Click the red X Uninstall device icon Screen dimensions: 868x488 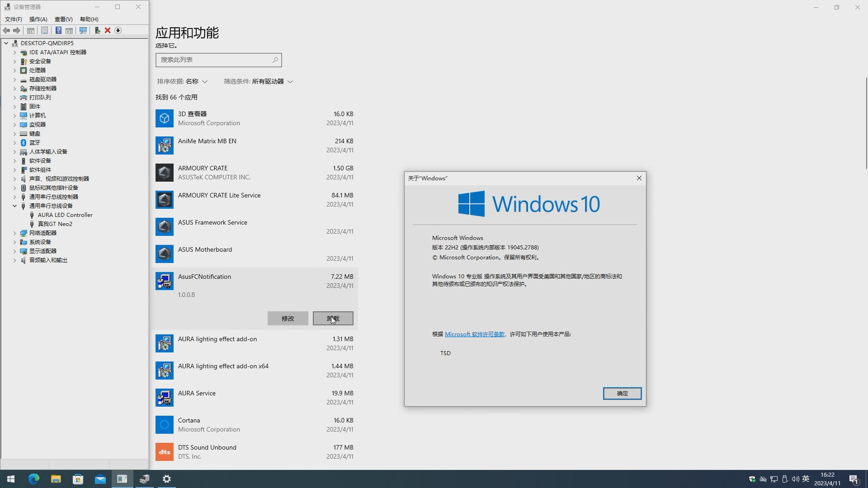click(108, 30)
